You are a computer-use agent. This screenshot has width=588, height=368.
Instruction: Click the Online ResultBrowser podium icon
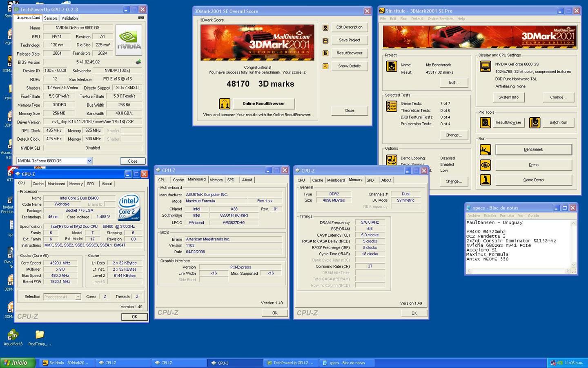[x=225, y=104]
